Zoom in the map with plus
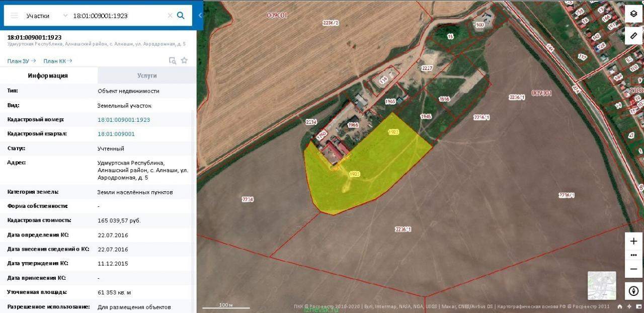 pos(633,241)
